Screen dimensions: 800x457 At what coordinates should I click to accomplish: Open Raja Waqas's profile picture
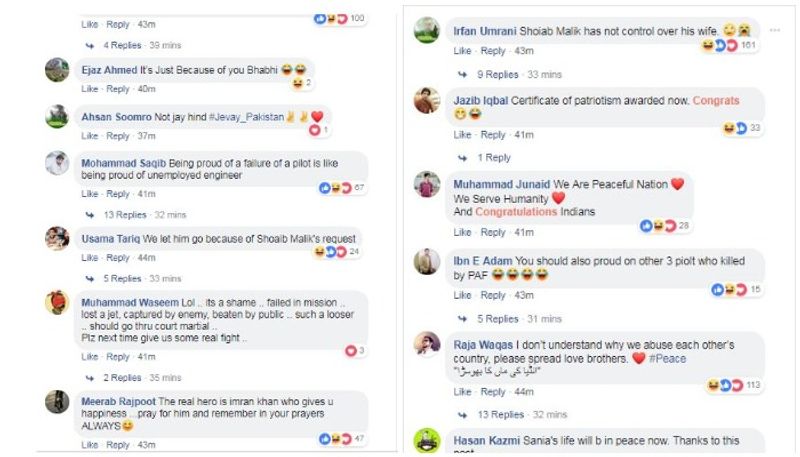pos(426,344)
